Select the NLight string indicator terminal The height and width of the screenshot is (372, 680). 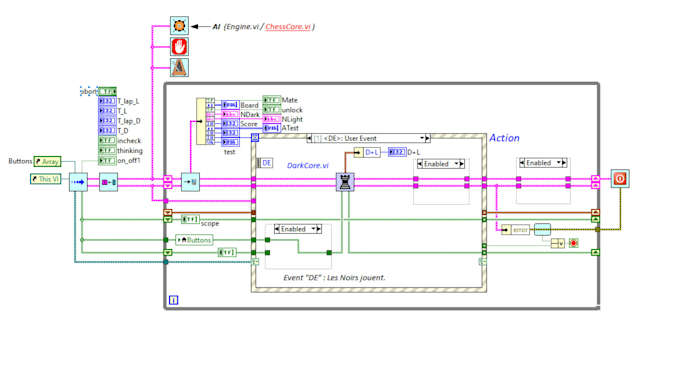[271, 119]
